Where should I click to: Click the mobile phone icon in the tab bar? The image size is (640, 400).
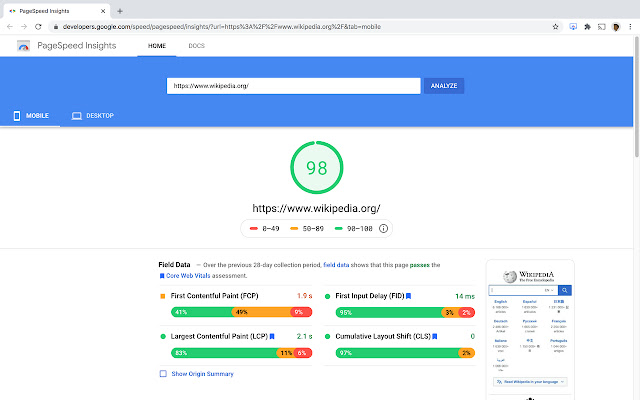click(x=17, y=116)
